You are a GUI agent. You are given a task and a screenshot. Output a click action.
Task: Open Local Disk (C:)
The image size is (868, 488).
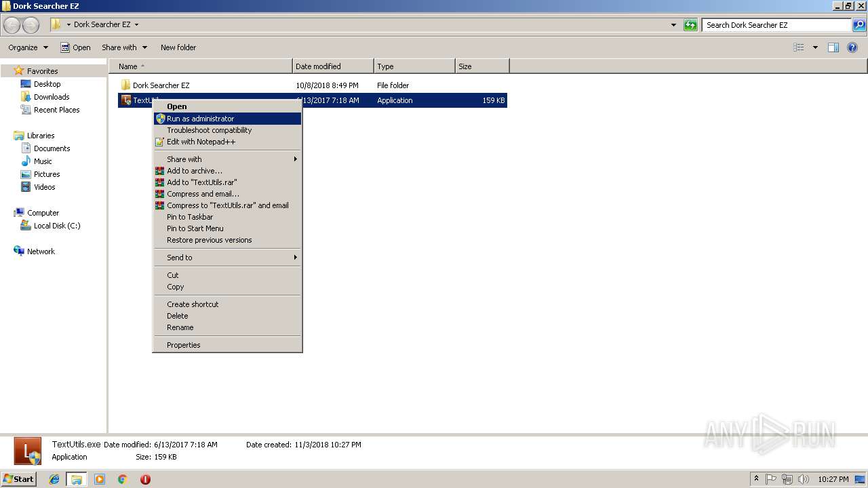click(x=57, y=226)
